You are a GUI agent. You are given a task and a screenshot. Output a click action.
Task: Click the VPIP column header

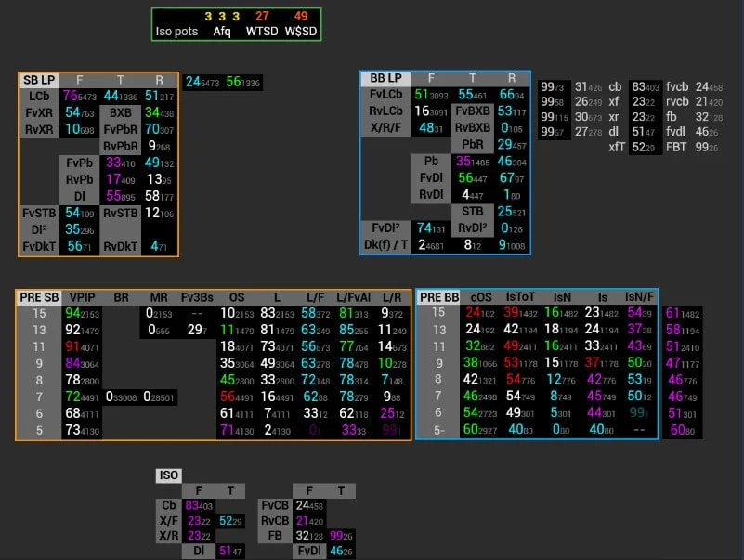(x=82, y=297)
